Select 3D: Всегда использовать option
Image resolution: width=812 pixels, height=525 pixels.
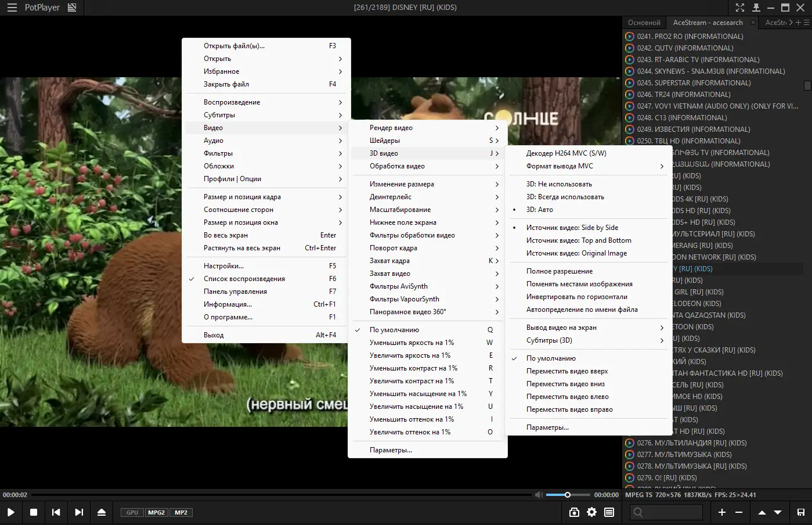[588, 197]
